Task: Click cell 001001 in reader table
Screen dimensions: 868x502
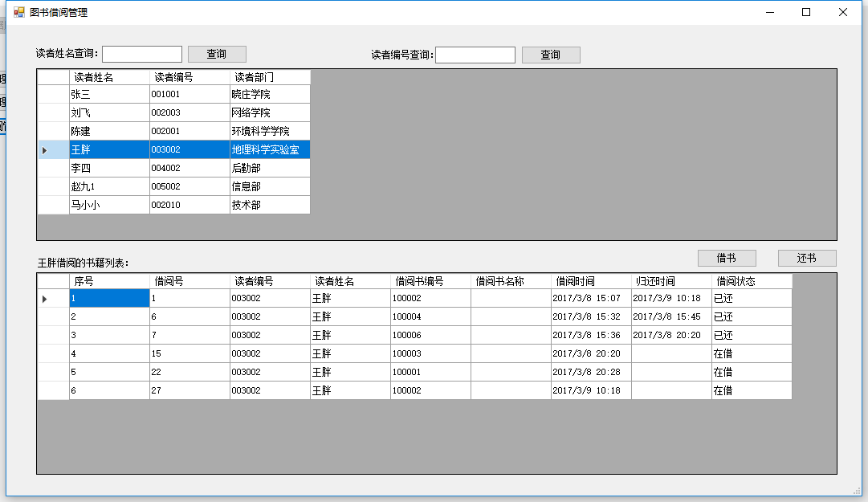Action: pos(189,94)
